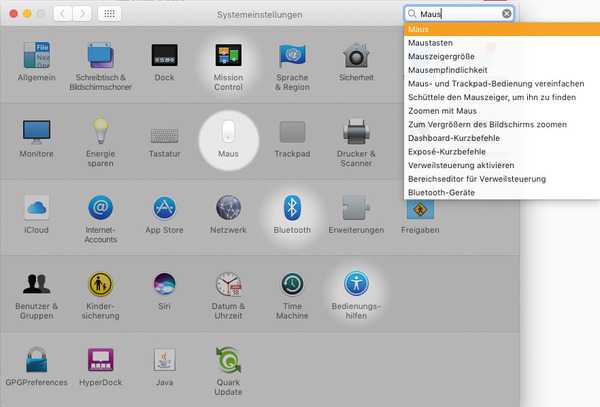This screenshot has height=407, width=600.
Task: Choose the Maustasten search suggestion
Action: (x=502, y=43)
